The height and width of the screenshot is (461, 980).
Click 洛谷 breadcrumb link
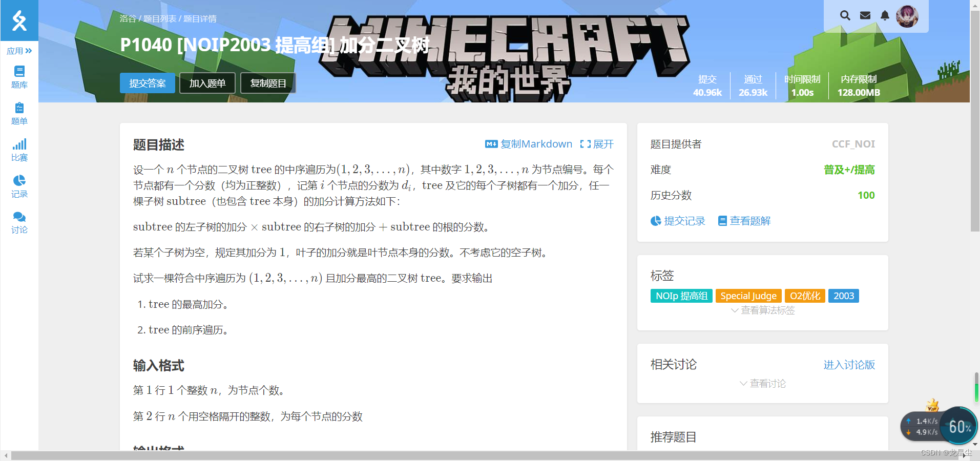pyautogui.click(x=128, y=18)
